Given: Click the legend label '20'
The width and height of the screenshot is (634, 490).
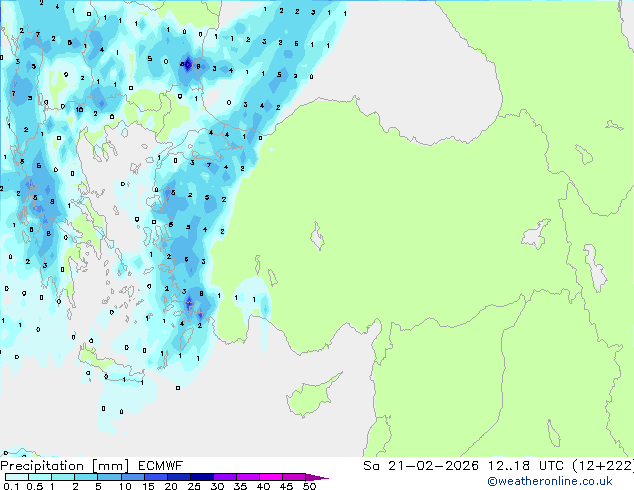Looking at the screenshot, I should 171,486.
